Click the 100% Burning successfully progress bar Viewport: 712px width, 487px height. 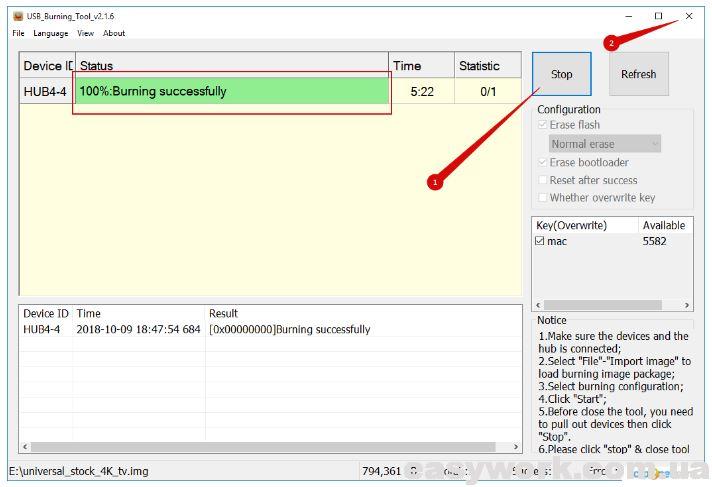(x=232, y=92)
